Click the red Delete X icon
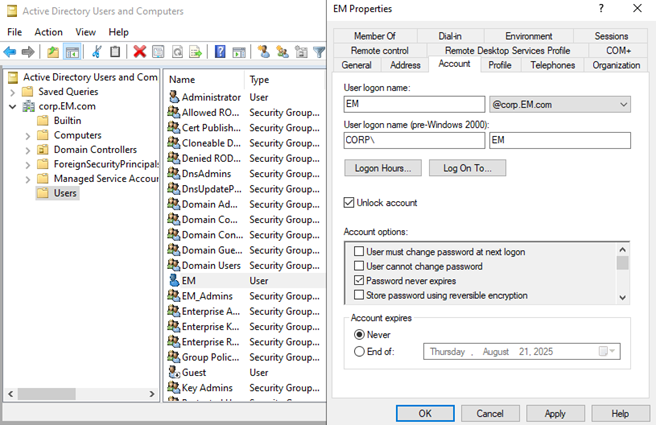 pyautogui.click(x=139, y=52)
